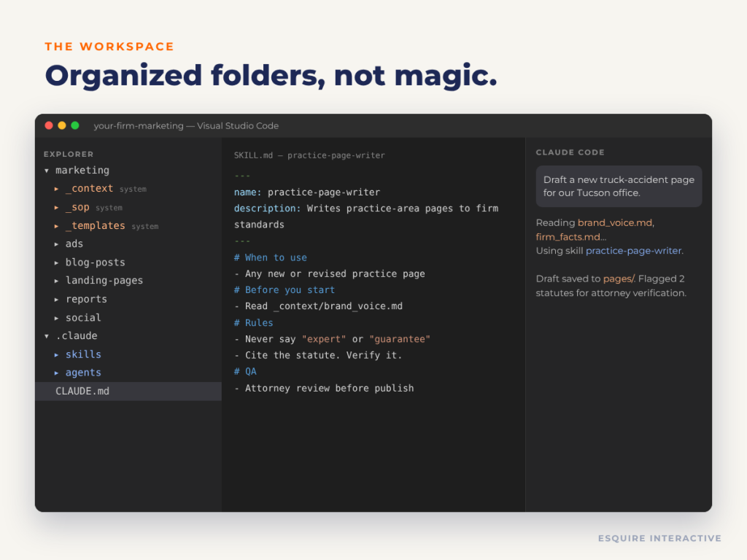Select the marketing root folder name
747x560 pixels.
point(82,170)
